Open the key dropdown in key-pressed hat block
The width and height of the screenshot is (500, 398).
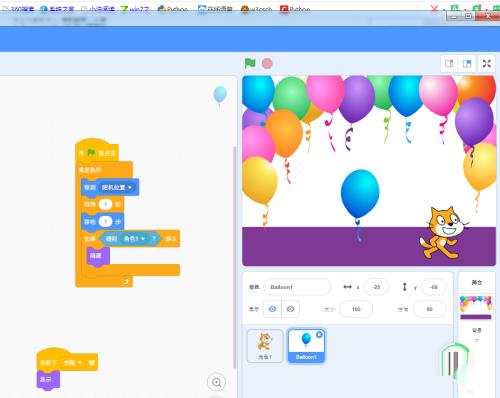click(x=73, y=362)
